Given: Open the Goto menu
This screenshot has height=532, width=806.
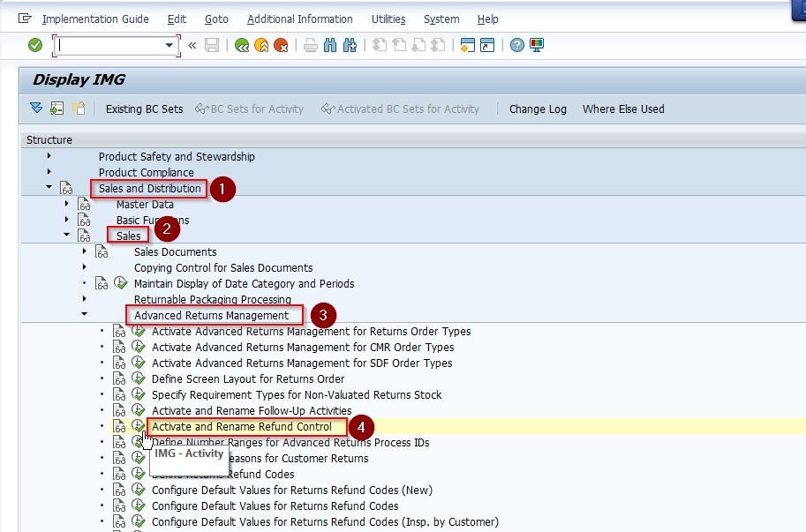Looking at the screenshot, I should pyautogui.click(x=216, y=19).
